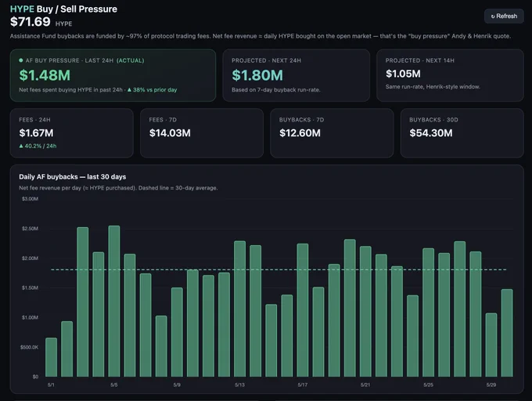Image resolution: width=532 pixels, height=401 pixels.
Task: Open the Projected Next 24H card
Action: pyautogui.click(x=297, y=75)
